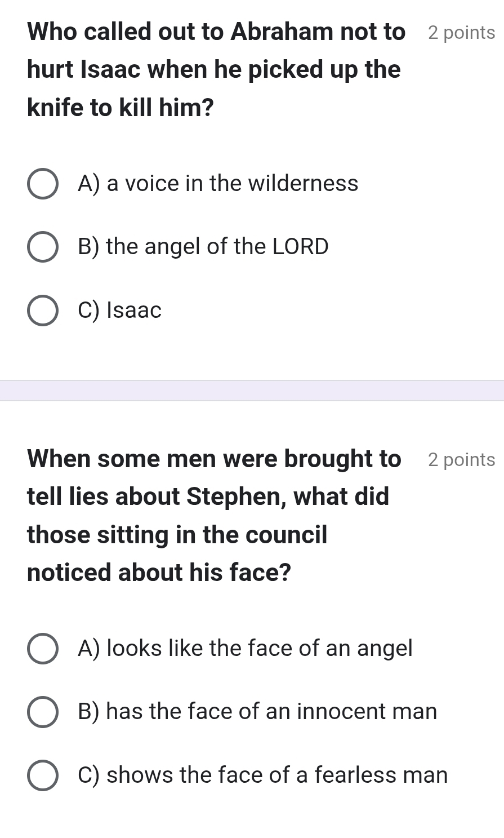This screenshot has height=838, width=504.
Task: Click the answer text 'A) a voice in the wilderness'
Action: [x=218, y=184]
